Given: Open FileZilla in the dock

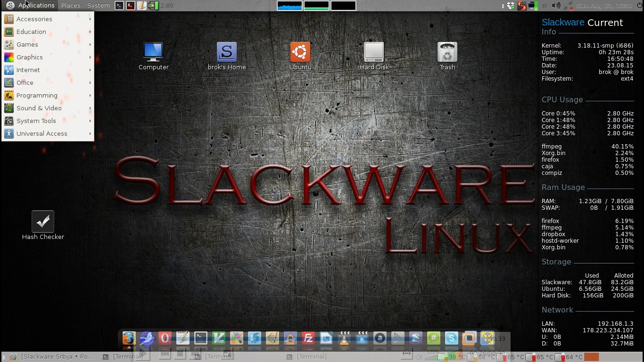Looking at the screenshot, I should 308,338.
